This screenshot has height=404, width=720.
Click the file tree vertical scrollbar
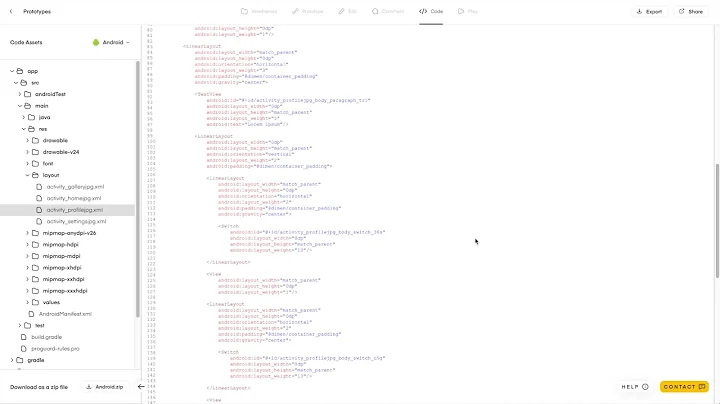[137, 188]
